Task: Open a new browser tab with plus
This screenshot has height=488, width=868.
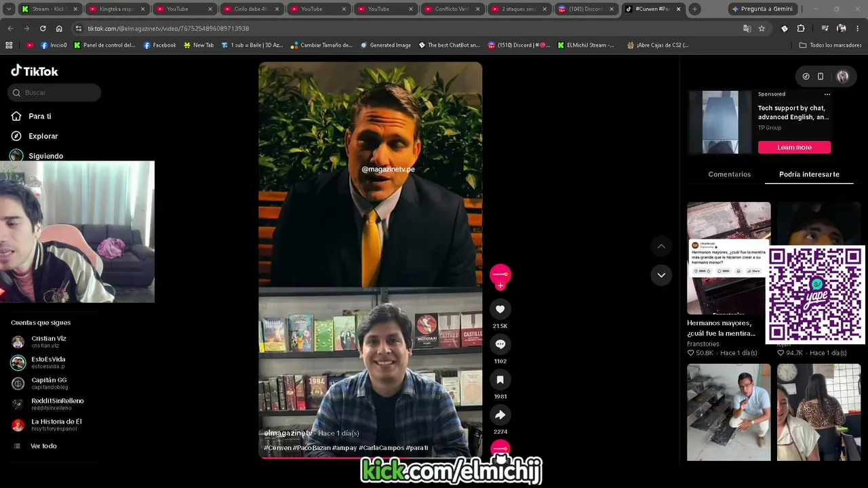Action: (x=694, y=9)
